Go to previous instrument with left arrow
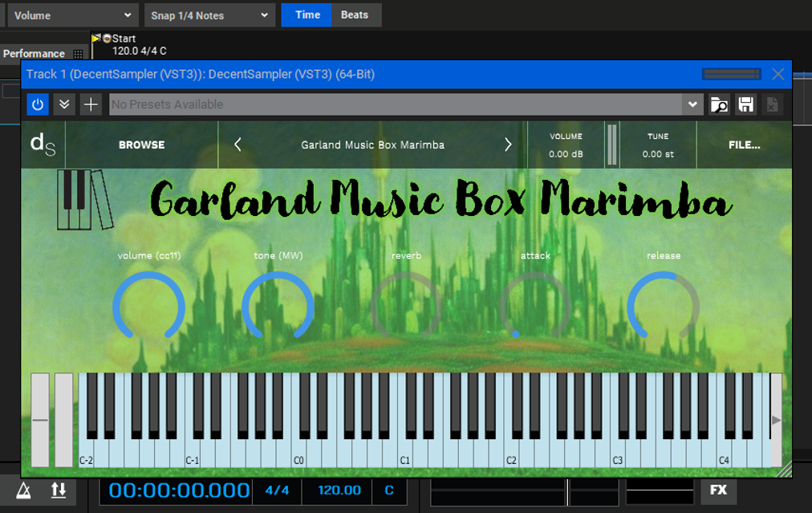 pos(238,145)
